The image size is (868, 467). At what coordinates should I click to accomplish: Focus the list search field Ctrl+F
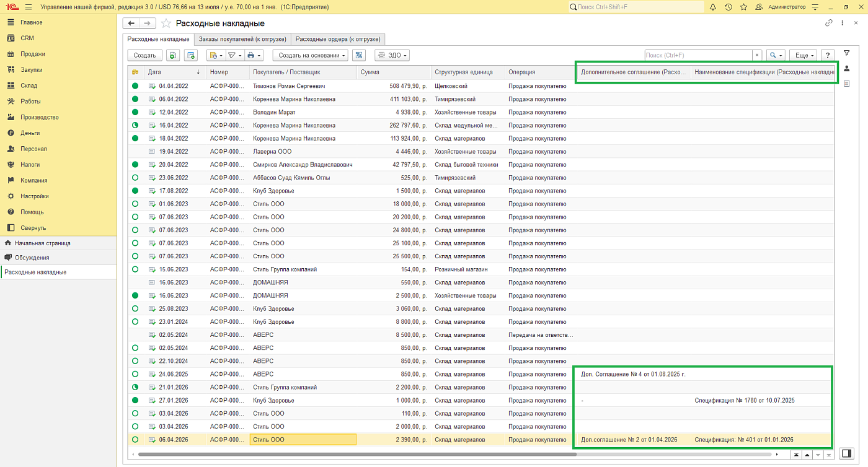(x=698, y=55)
